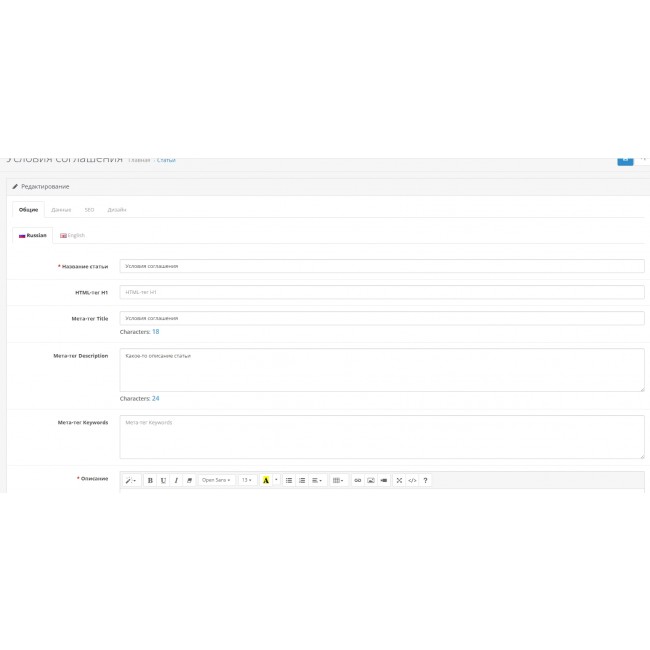Insert an ordered numbered list
The width and height of the screenshot is (650, 650).
coord(302,480)
